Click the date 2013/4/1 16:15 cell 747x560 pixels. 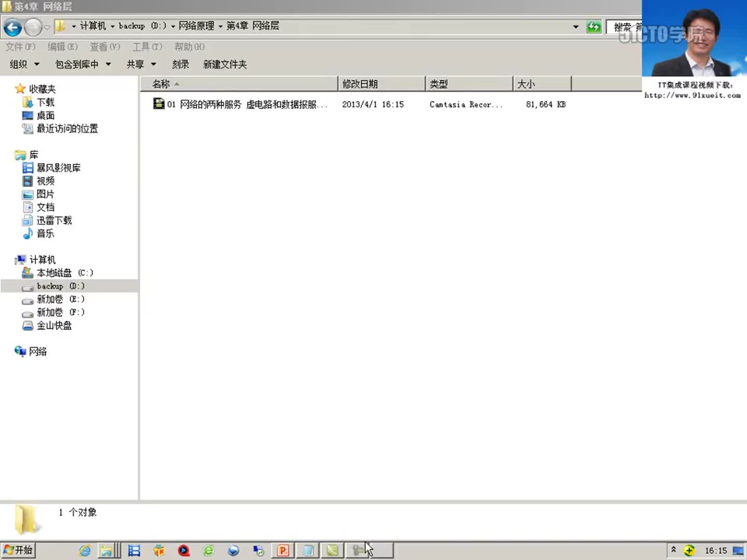(x=373, y=104)
